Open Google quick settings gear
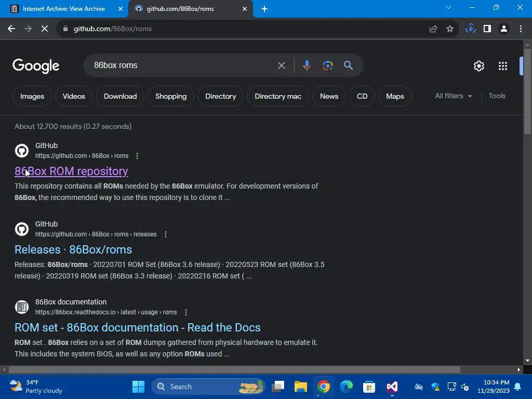532x399 pixels. 478,66
